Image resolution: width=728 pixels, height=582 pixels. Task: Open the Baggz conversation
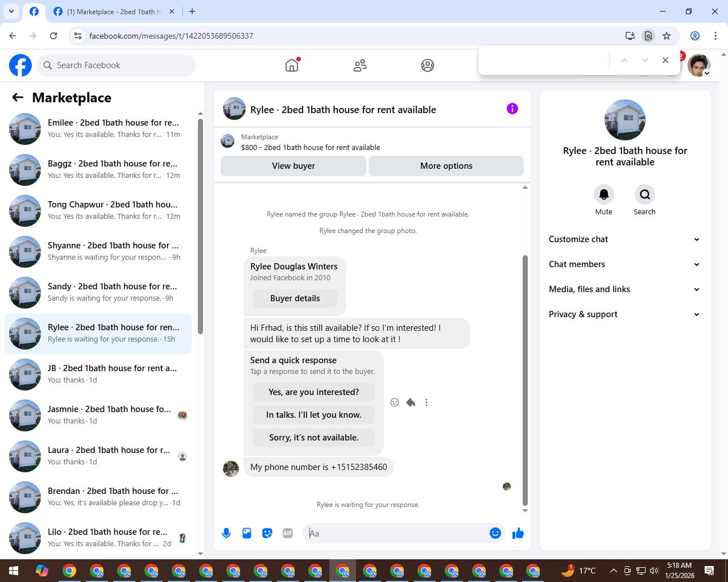98,170
